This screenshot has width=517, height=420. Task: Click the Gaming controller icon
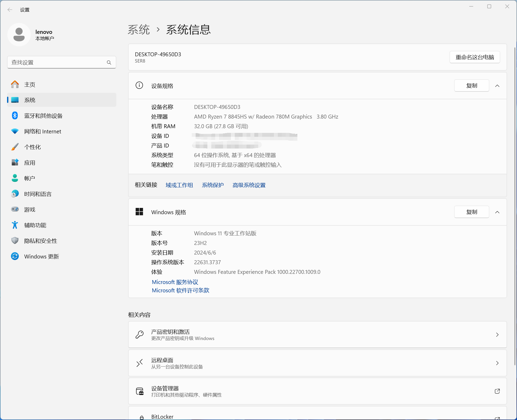pos(15,209)
